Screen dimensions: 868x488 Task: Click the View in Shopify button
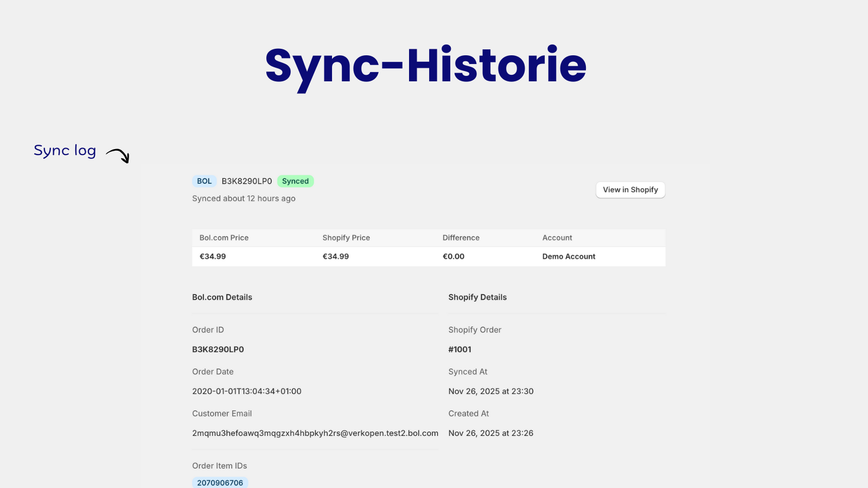[630, 190]
